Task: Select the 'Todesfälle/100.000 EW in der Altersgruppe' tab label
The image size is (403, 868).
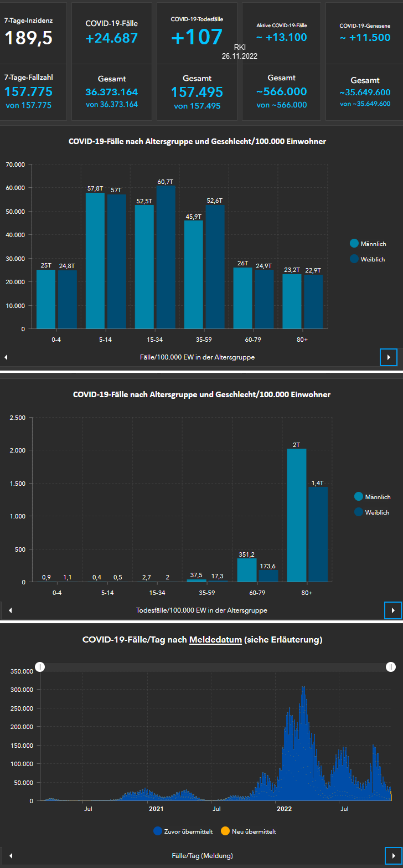Action: (201, 610)
